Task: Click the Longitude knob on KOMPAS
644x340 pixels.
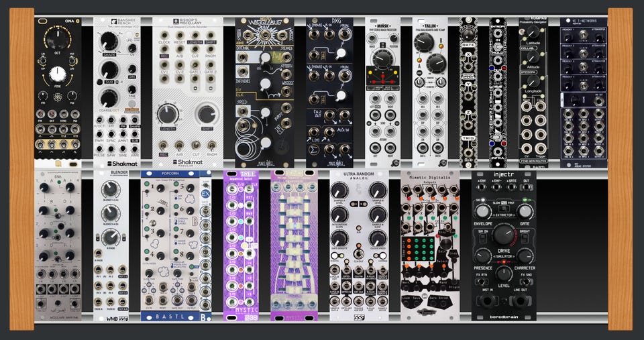Action: click(x=533, y=81)
